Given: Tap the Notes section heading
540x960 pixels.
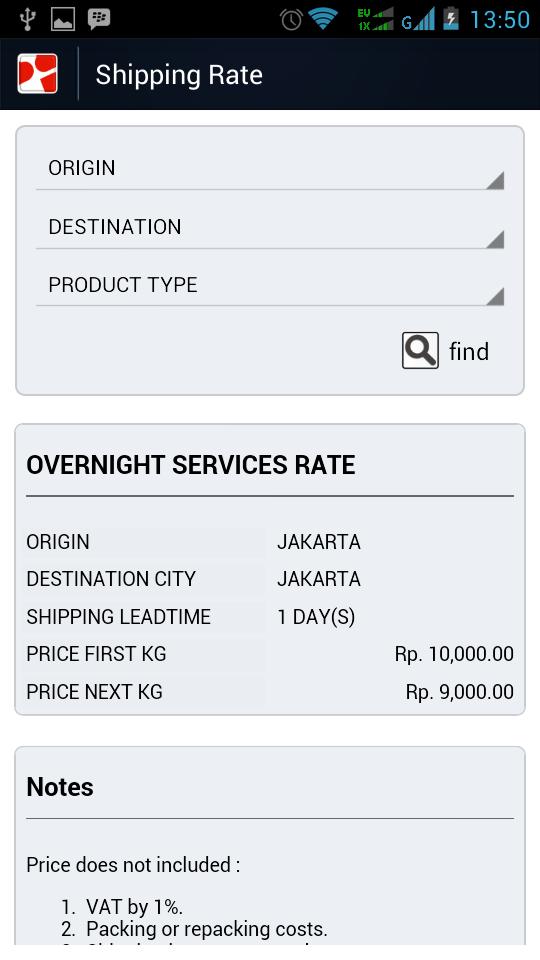Looking at the screenshot, I should click(60, 787).
